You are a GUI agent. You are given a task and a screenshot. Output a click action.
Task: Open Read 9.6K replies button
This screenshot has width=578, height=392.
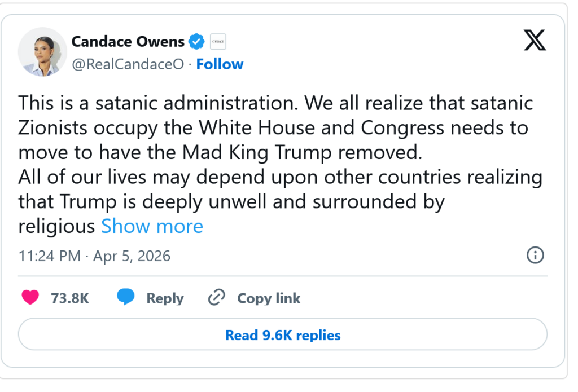coord(283,335)
